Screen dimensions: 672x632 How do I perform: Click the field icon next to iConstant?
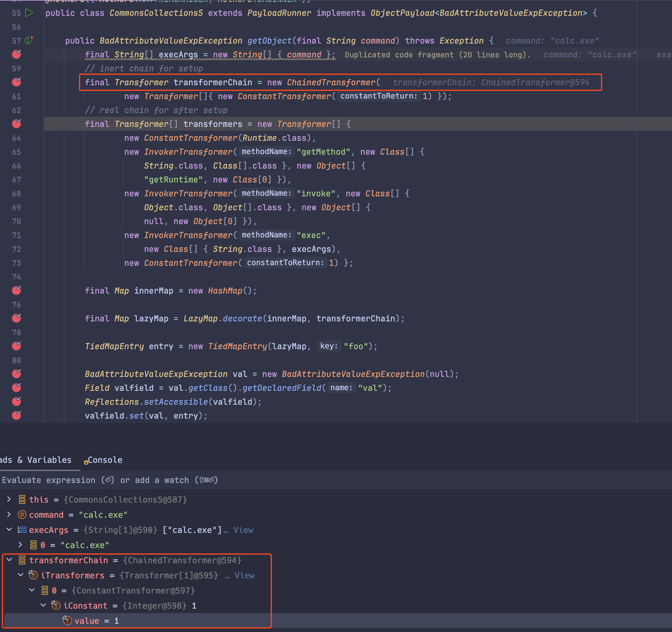point(56,605)
